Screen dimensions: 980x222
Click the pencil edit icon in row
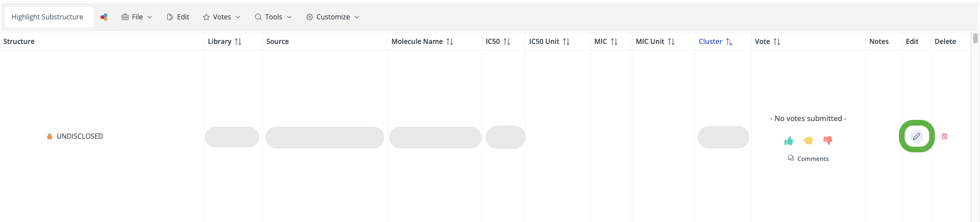point(916,136)
